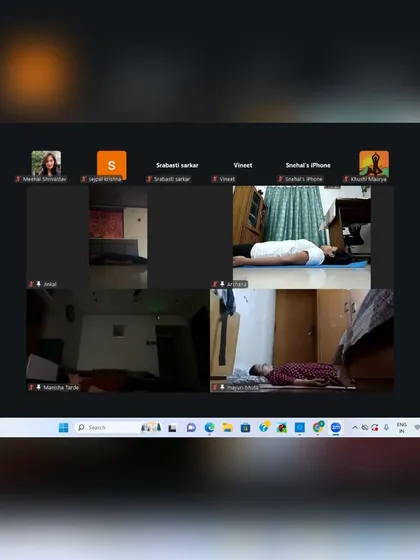420x560 pixels.
Task: Open the Microsoft Store taskbar icon
Action: (245, 428)
